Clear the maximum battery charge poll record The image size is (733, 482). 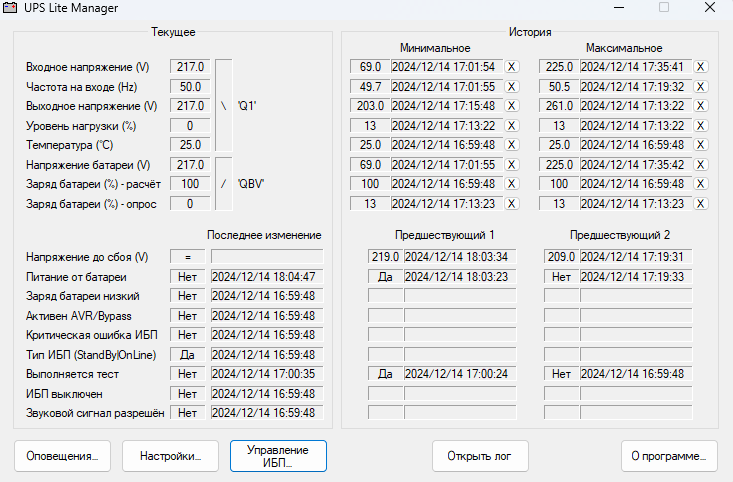tap(701, 204)
